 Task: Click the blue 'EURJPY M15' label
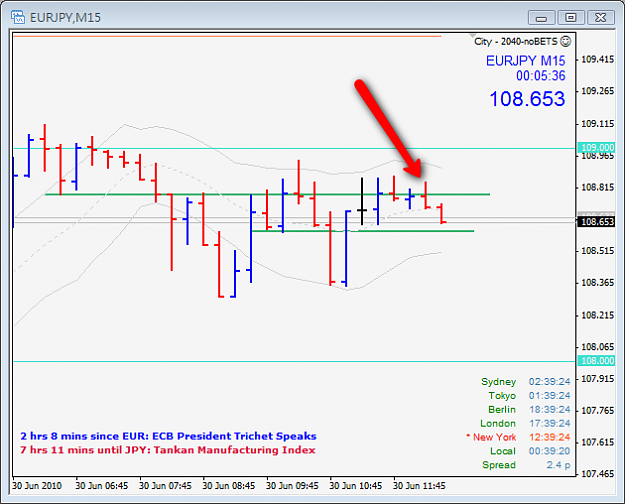tap(525, 61)
